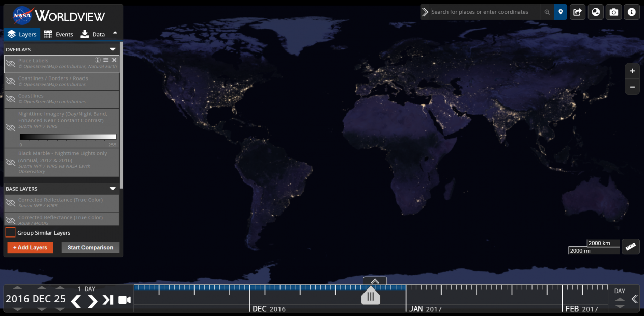Decrease the month with down arrow
The width and height of the screenshot is (644, 316).
(42, 309)
